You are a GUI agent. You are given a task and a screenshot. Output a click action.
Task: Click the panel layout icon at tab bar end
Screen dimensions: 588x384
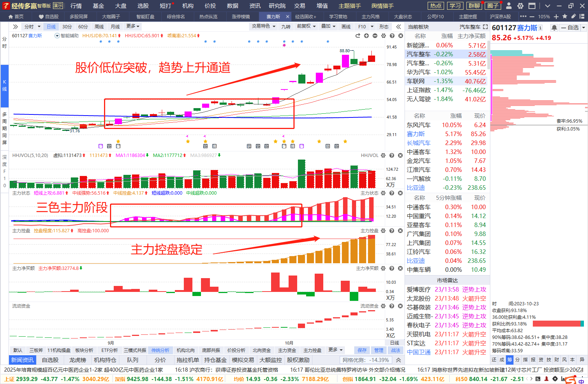pos(582,16)
